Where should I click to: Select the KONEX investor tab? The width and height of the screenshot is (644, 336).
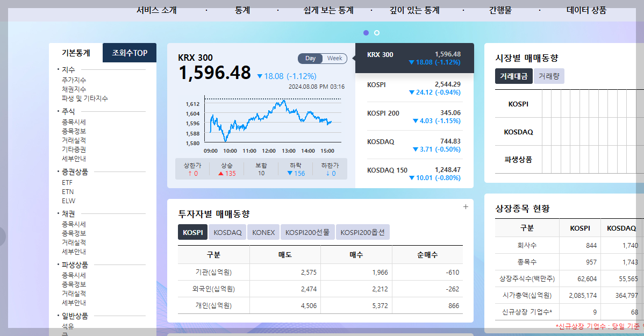(263, 232)
